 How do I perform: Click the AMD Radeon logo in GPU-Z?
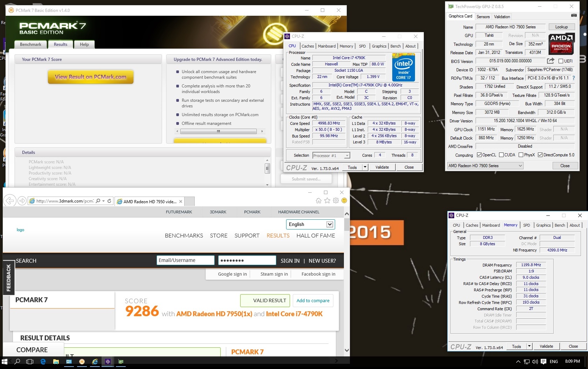point(561,44)
